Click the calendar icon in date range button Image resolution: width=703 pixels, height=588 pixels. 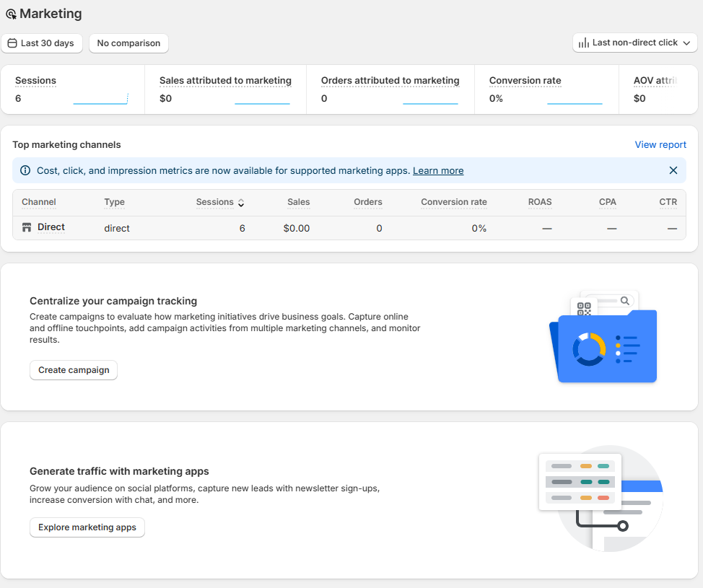click(12, 43)
